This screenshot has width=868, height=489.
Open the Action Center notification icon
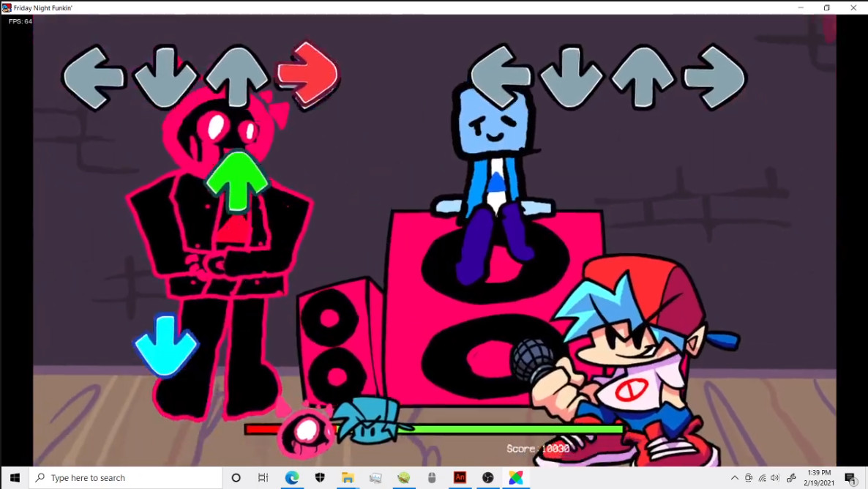pyautogui.click(x=851, y=477)
